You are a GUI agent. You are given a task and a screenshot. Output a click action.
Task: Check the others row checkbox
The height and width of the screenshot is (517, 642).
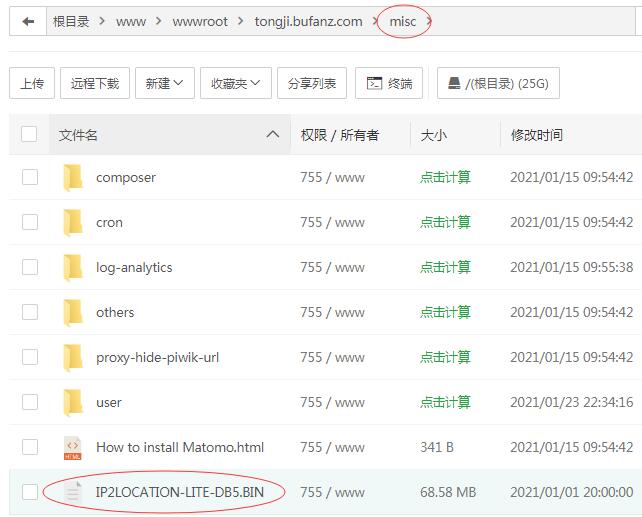click(x=30, y=312)
